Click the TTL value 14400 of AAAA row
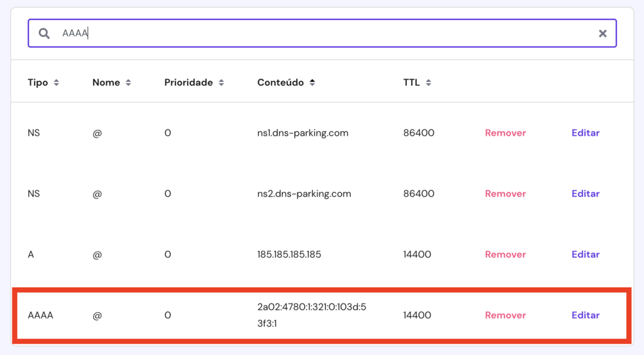Screen dimensions: 644x355 (x=417, y=315)
